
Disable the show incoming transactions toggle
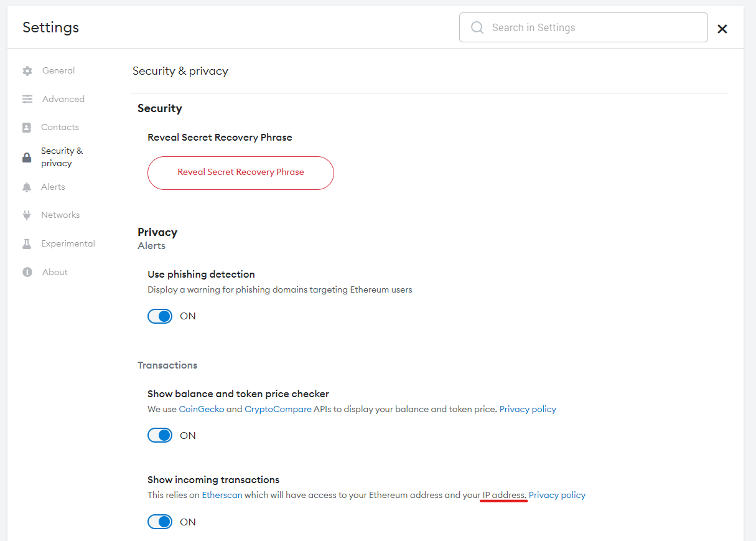(160, 522)
